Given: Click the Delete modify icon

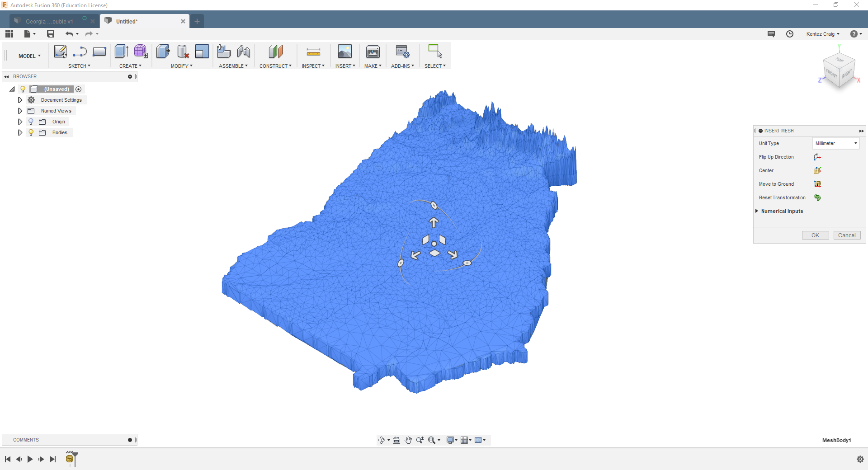Looking at the screenshot, I should tap(183, 52).
